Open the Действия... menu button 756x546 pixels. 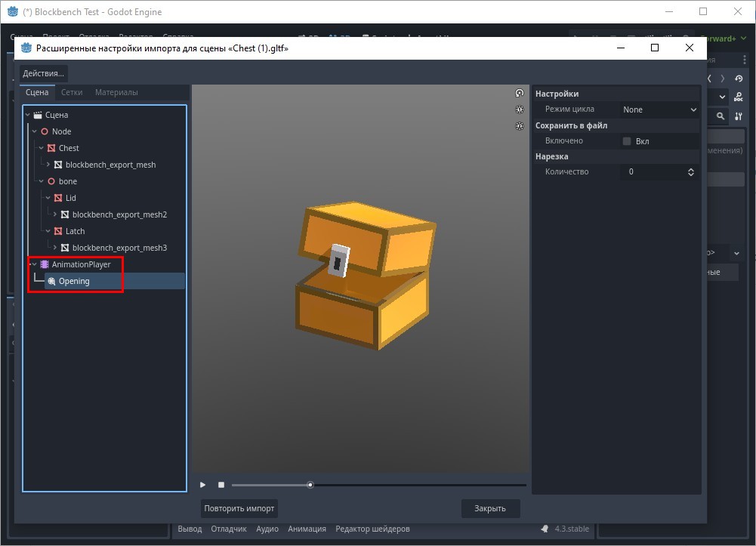click(43, 73)
